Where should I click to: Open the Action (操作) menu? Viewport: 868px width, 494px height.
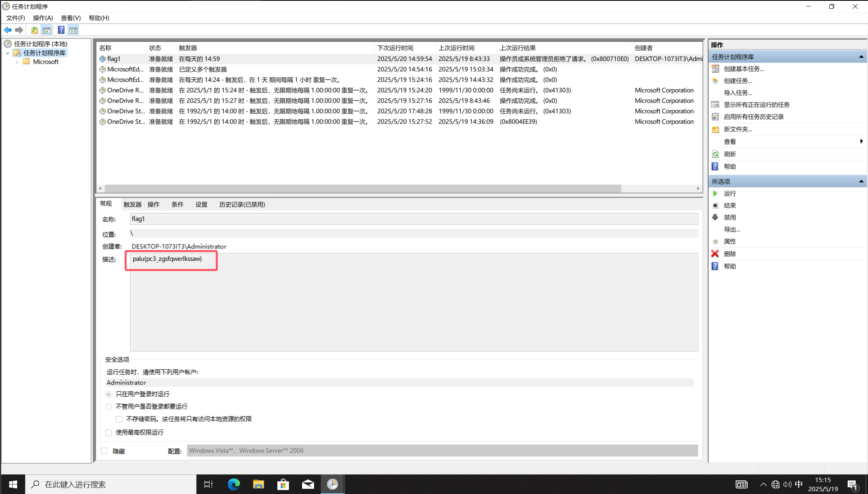pos(43,18)
